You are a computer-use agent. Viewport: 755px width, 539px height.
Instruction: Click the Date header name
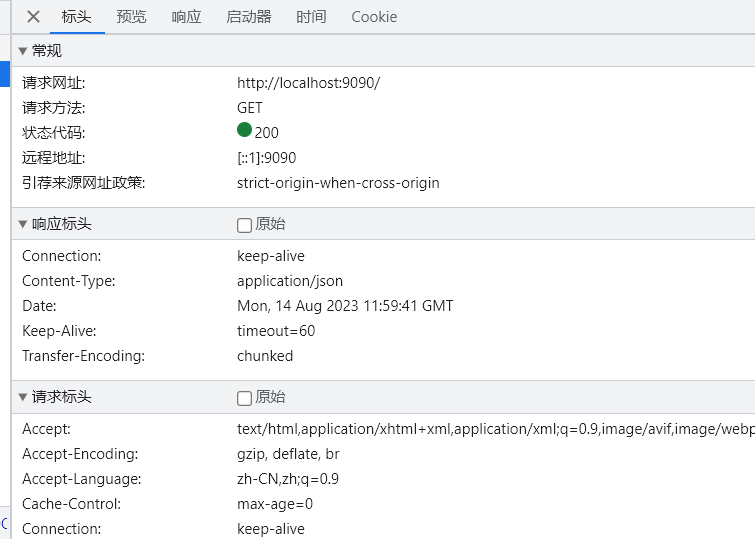point(39,306)
